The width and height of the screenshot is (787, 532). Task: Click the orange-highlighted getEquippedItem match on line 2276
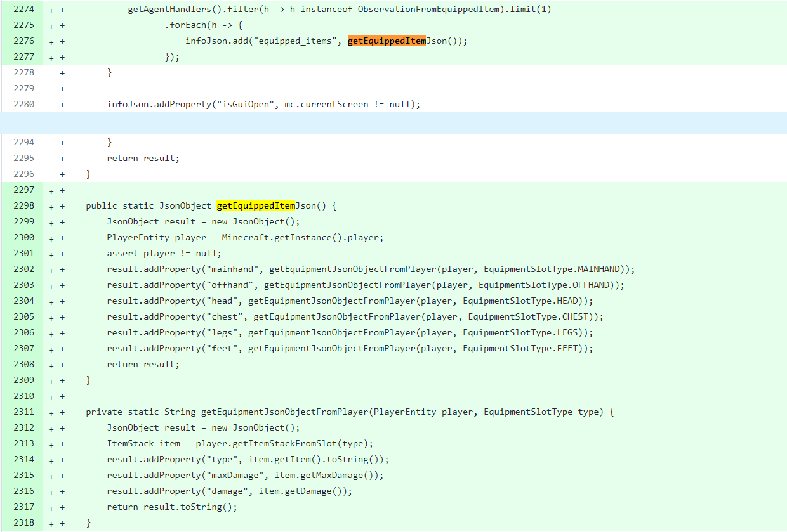387,41
